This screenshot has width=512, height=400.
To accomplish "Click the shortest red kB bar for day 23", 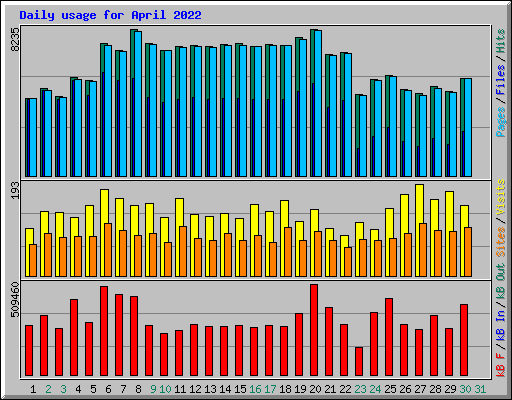I will pyautogui.click(x=359, y=362).
